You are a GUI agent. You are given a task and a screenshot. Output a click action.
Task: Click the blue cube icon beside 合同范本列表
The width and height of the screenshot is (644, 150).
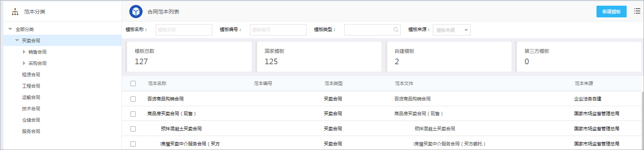point(136,12)
